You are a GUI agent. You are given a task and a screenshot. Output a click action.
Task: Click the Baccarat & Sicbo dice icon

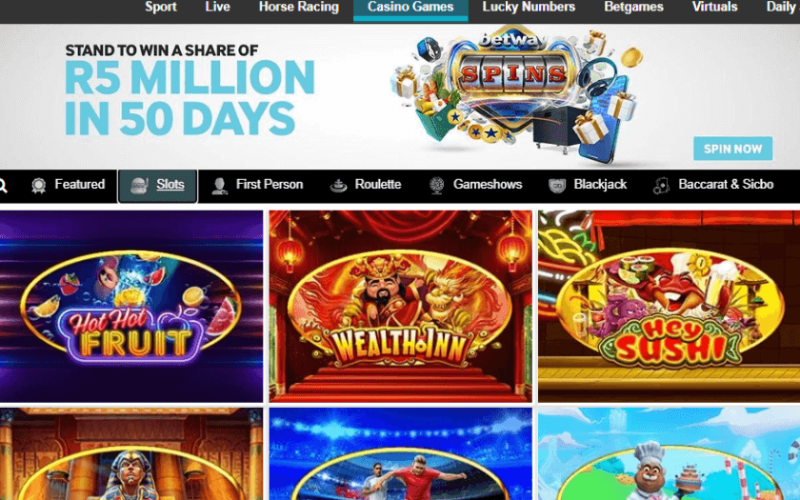click(662, 186)
